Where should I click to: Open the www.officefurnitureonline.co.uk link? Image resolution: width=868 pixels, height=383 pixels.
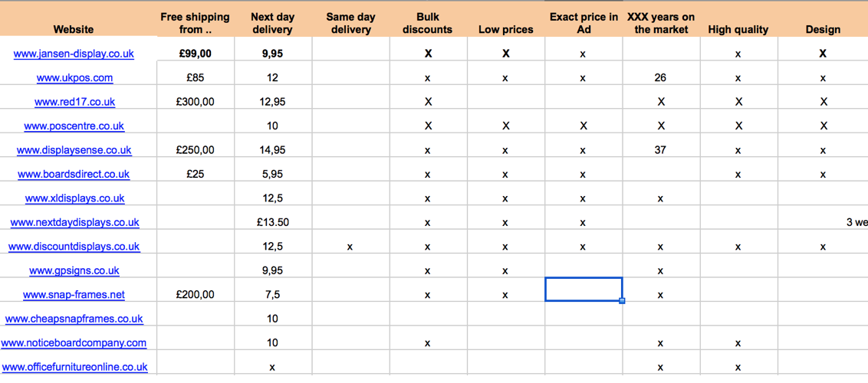[74, 367]
